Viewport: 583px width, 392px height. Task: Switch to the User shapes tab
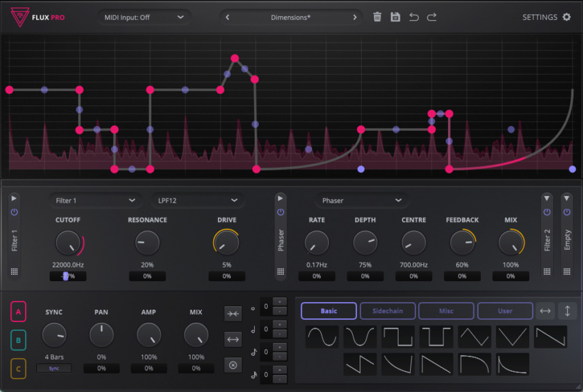coord(505,311)
